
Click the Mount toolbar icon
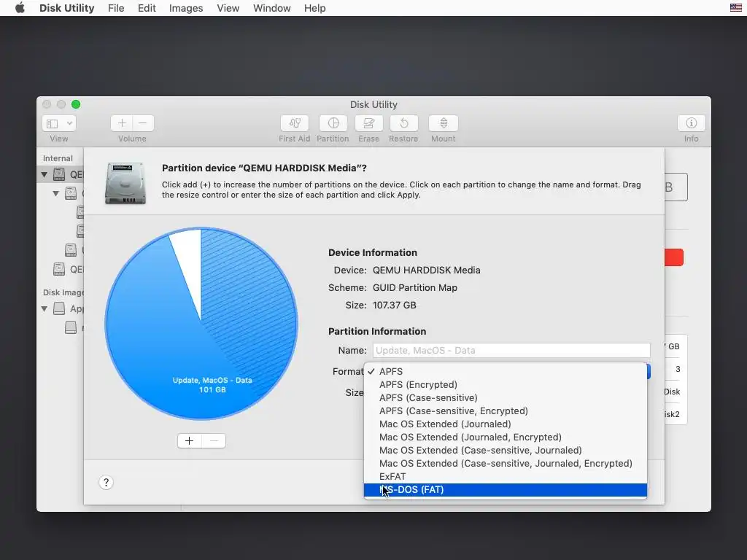click(x=443, y=123)
